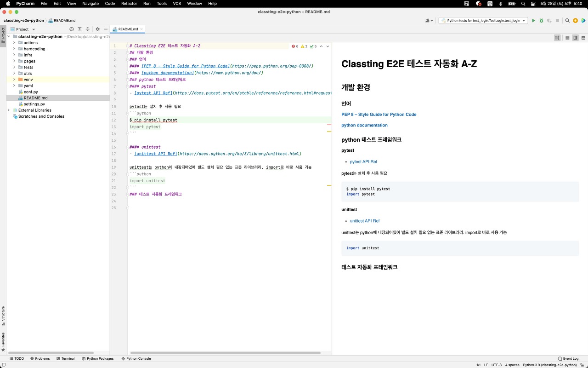The width and height of the screenshot is (588, 368).
Task: Click the orange IDE update arrow icon
Action: (575, 21)
